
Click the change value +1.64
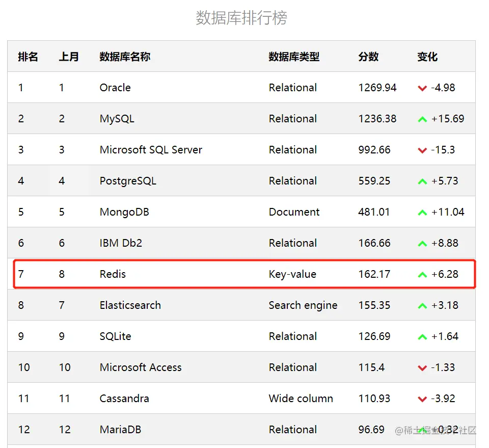[445, 336]
